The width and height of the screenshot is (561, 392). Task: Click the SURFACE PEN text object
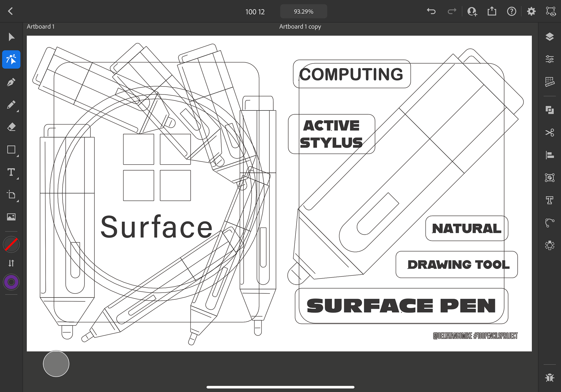pos(401,306)
